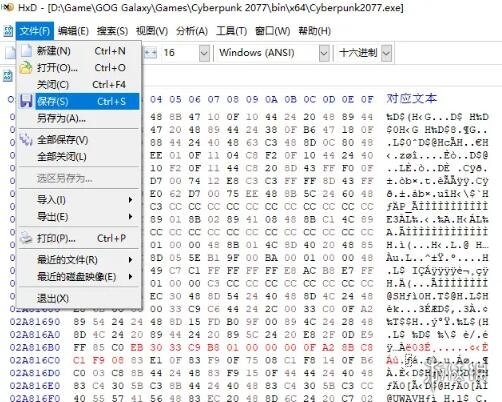Click offset row 02A816E0
Viewport: 502px width, 402px height.
(x=35, y=386)
